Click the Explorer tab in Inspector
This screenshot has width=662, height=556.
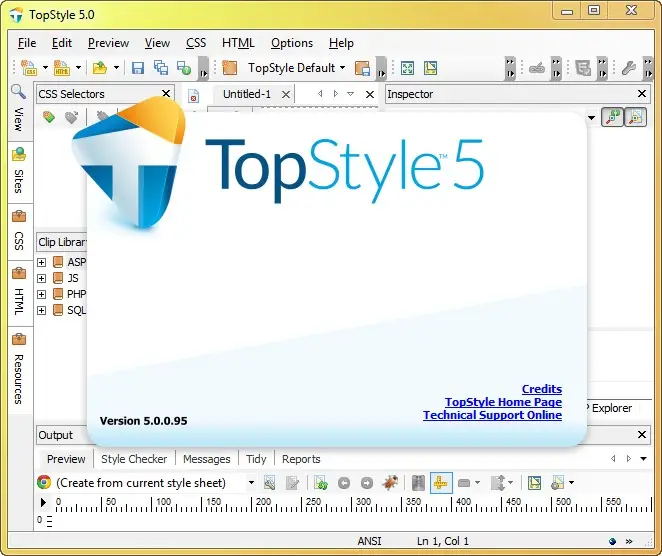pos(612,408)
